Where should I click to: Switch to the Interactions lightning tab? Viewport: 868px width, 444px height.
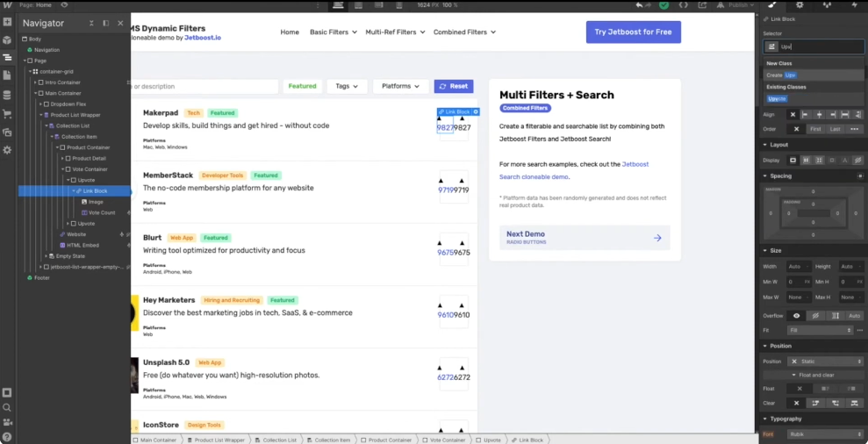tap(853, 5)
